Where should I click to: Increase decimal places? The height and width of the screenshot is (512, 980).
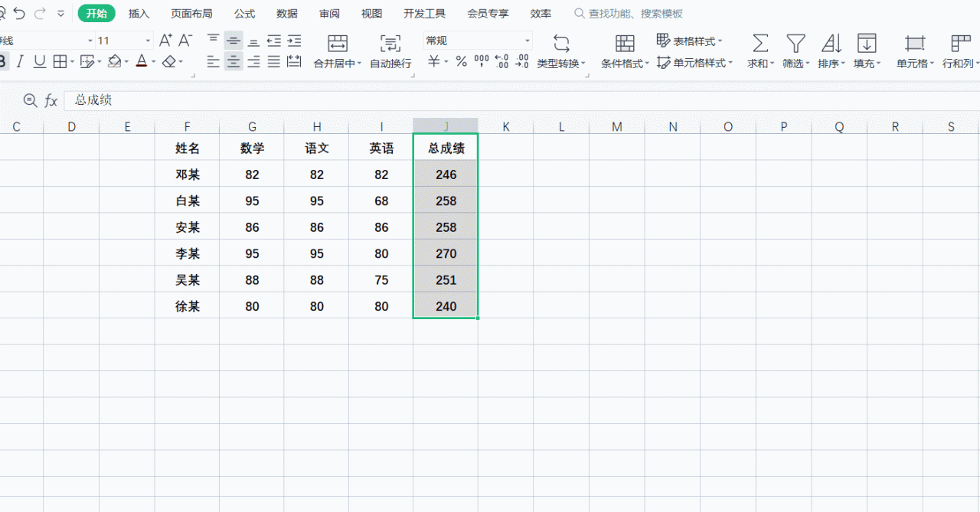coord(501,61)
